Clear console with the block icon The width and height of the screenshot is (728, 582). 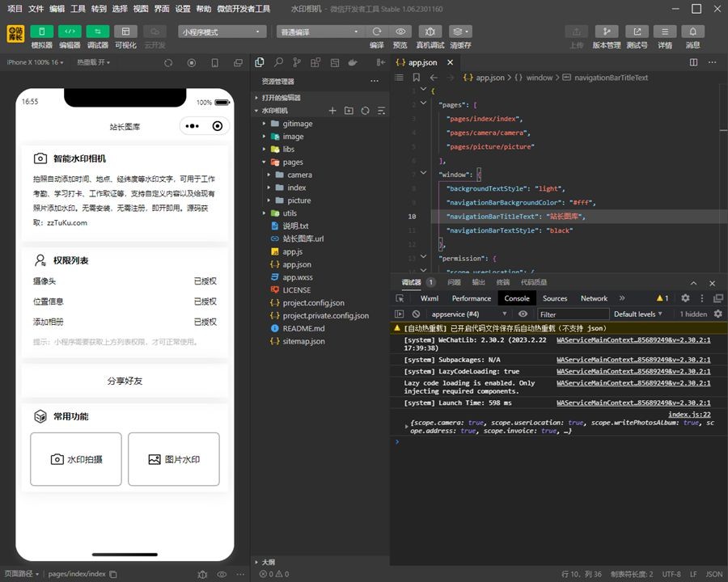point(416,314)
